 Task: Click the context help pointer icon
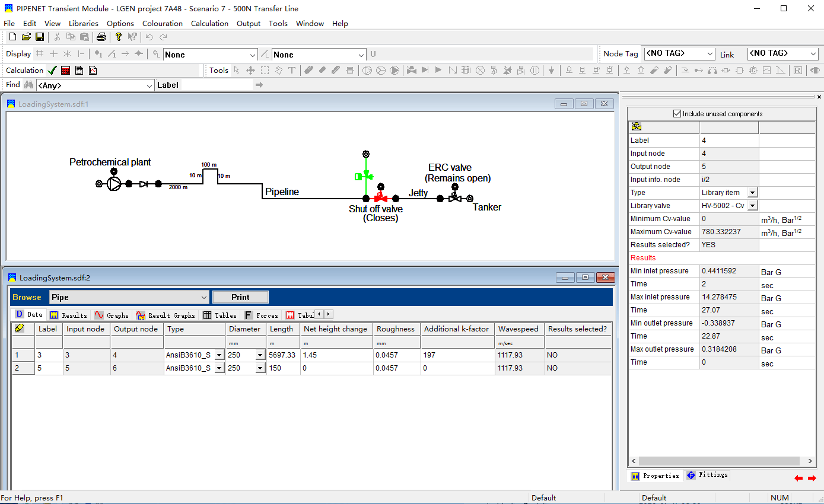[132, 37]
